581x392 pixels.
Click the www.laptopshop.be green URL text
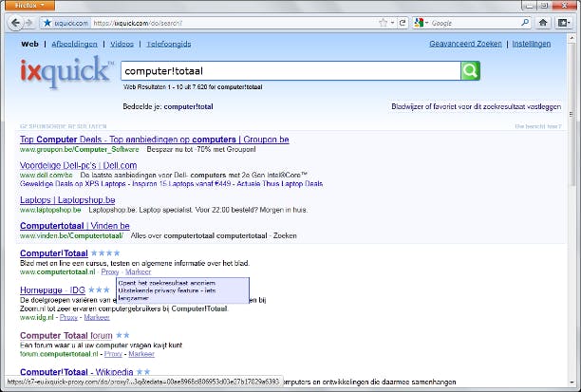coord(50,210)
